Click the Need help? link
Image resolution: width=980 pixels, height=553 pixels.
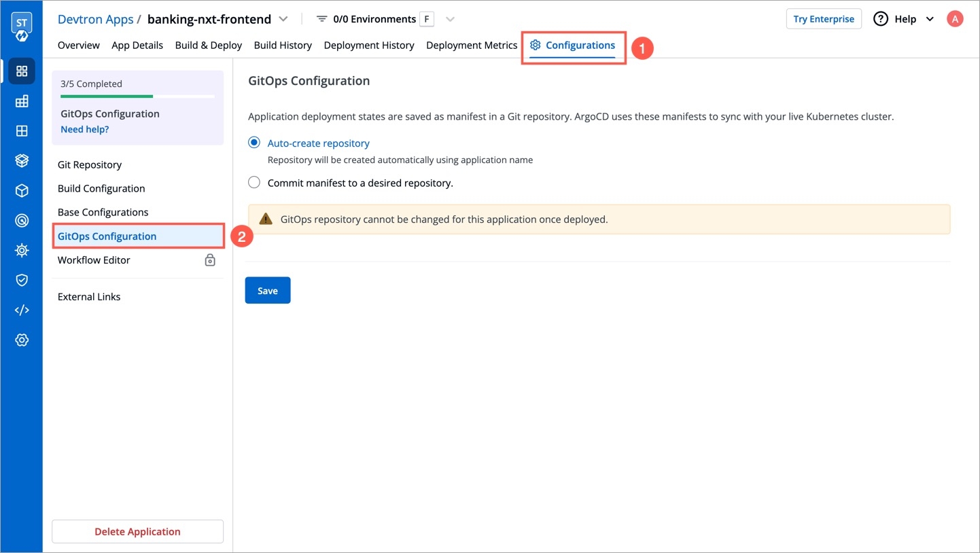pyautogui.click(x=85, y=129)
